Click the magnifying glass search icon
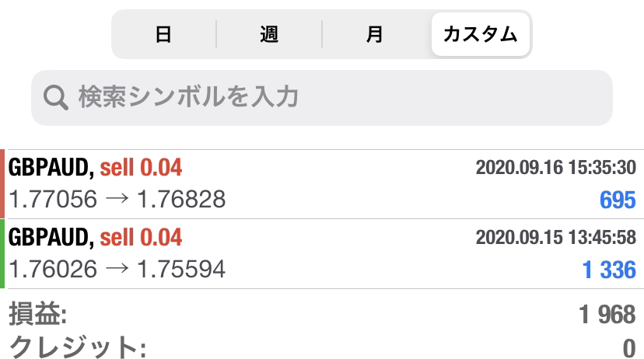644x359 pixels. click(56, 98)
